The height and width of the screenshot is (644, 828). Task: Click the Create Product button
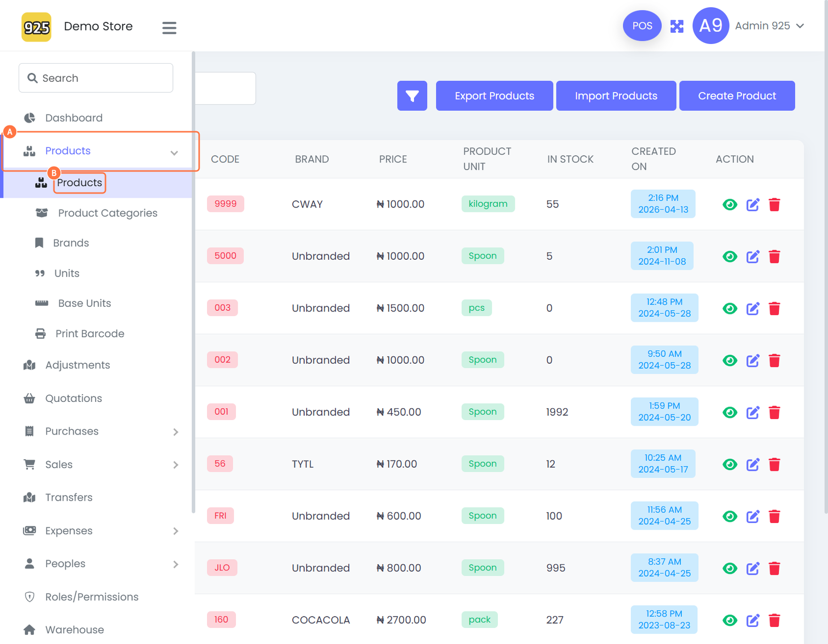point(736,96)
